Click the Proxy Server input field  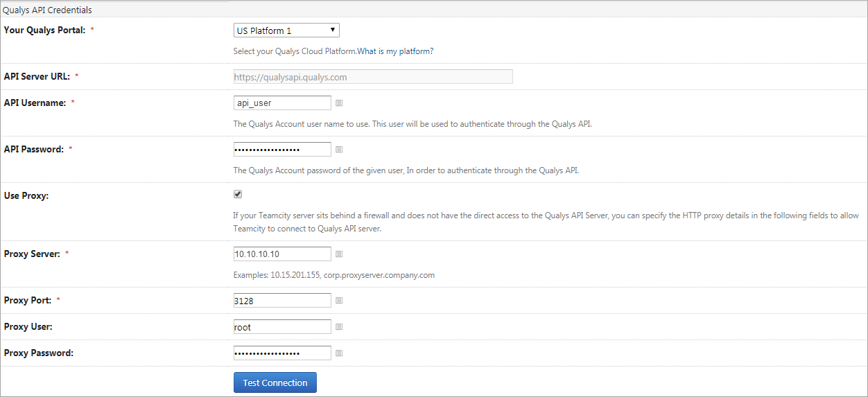282,254
